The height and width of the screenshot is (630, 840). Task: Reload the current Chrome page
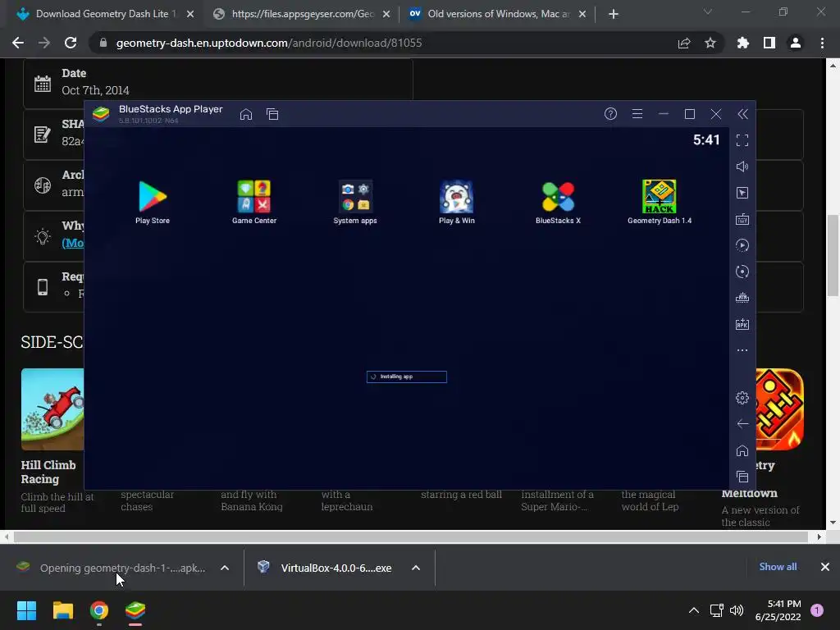click(71, 43)
